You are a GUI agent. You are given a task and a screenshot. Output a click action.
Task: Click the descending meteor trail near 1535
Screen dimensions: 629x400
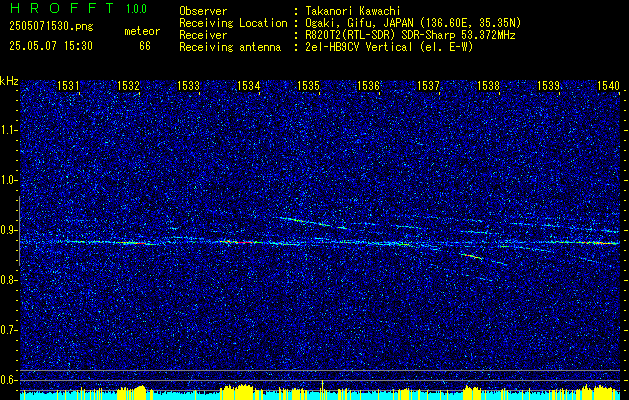[313, 223]
